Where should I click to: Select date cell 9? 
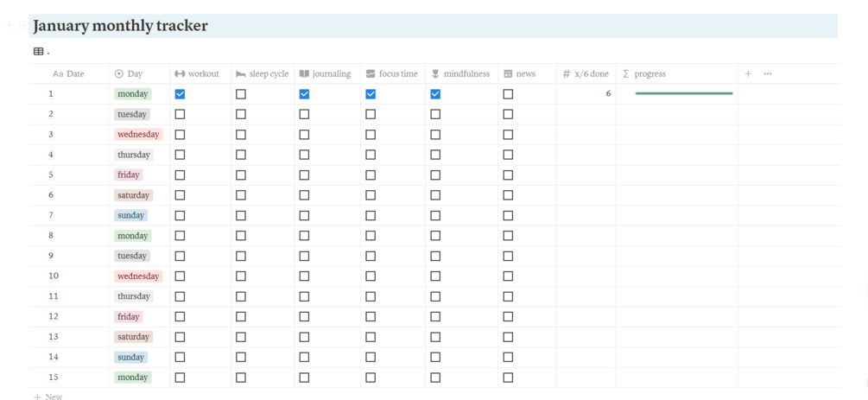click(69, 256)
